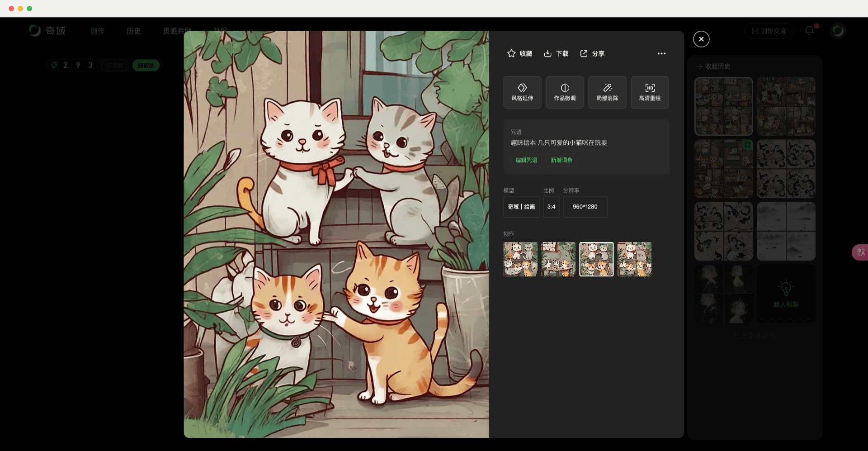Click the 编辑咒语 button
Viewport: 868px width, 451px height.
(526, 160)
